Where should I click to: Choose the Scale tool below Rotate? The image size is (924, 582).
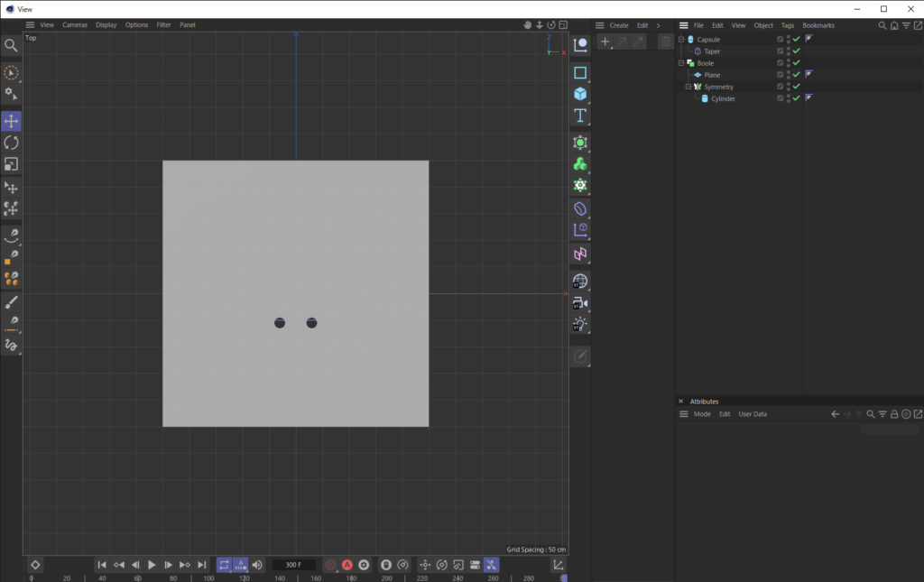[11, 163]
